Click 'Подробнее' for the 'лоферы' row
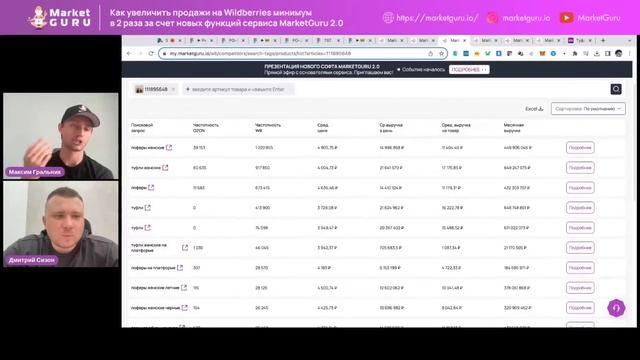 pos(580,187)
